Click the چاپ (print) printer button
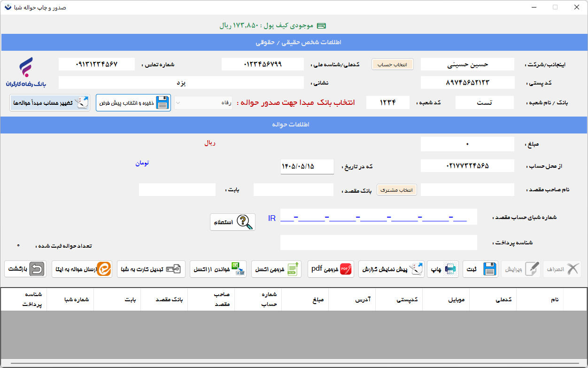 pos(442,269)
